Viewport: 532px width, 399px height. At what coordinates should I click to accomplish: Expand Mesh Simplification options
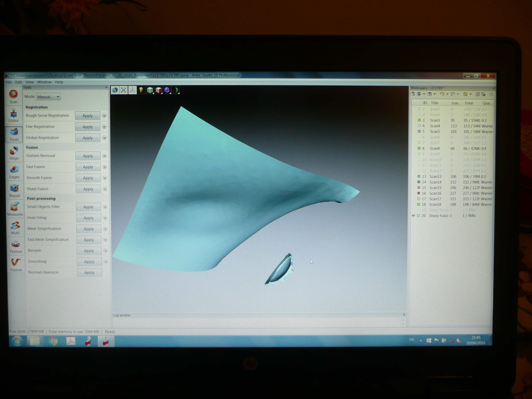(x=105, y=229)
